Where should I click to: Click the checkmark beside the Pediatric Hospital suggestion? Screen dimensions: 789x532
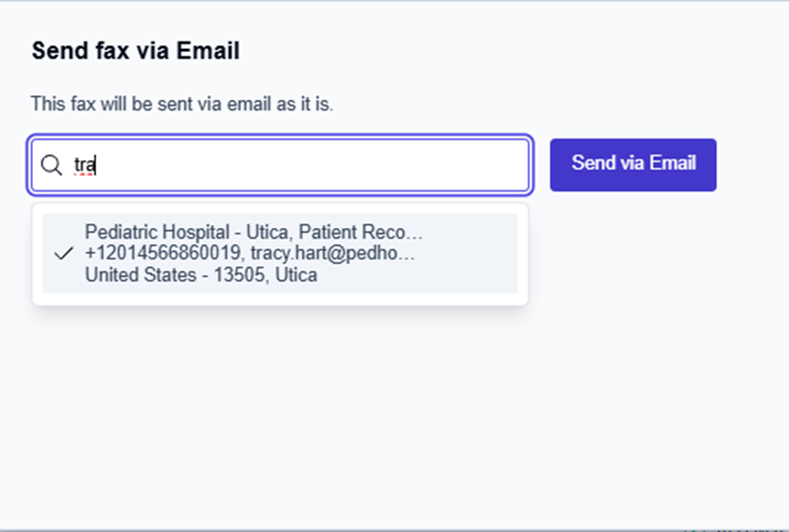point(64,254)
